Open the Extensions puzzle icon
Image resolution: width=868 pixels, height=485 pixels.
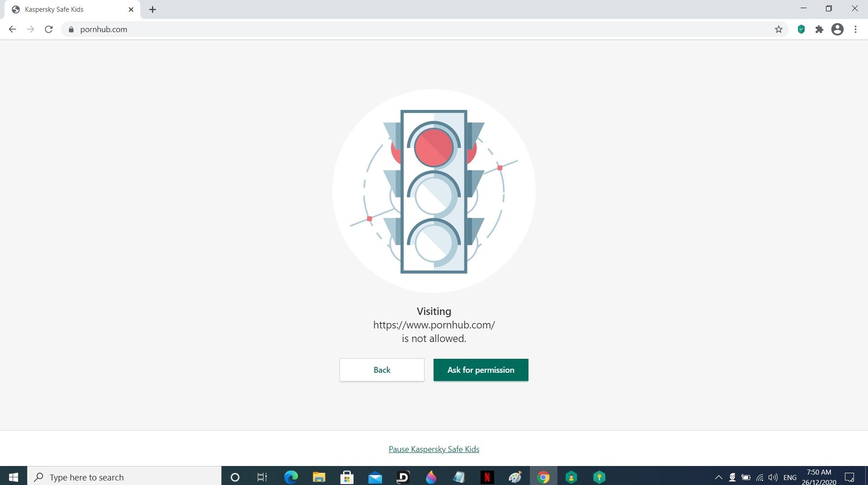pos(819,29)
